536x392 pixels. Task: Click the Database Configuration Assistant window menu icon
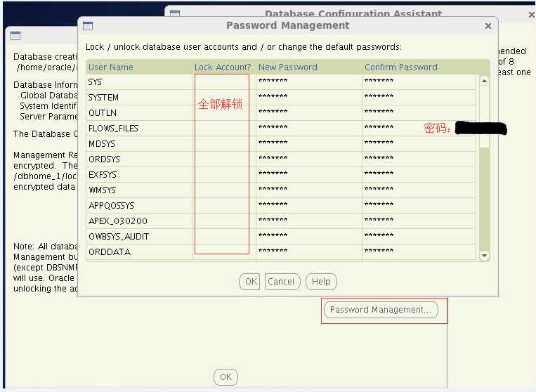(175, 13)
